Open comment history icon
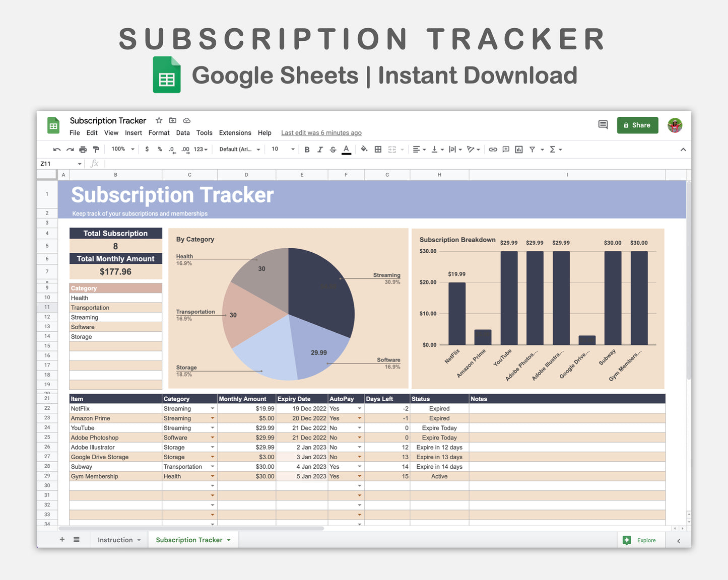728x580 pixels. 603,125
